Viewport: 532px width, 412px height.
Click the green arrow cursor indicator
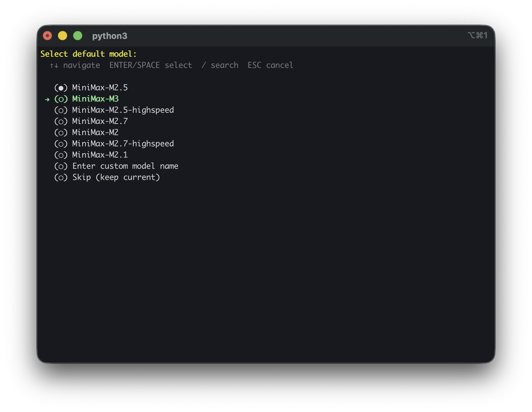coord(47,99)
